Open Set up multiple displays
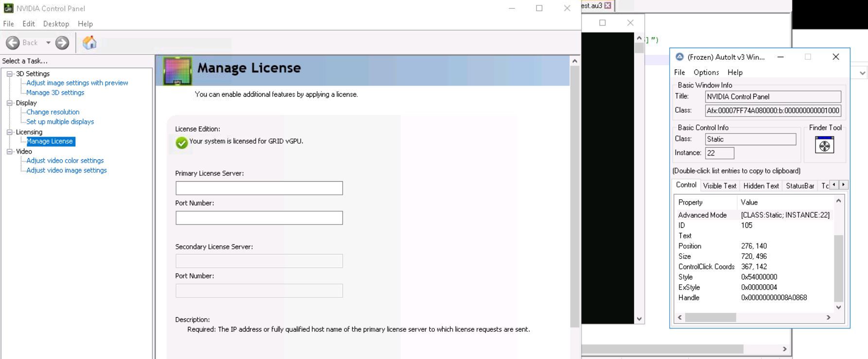This screenshot has height=359, width=868. click(60, 122)
